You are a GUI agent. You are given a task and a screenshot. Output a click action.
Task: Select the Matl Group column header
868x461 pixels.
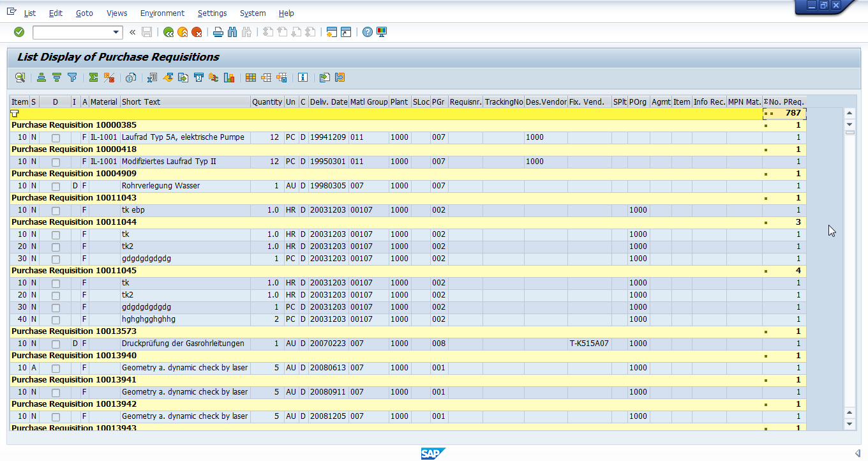pos(369,102)
